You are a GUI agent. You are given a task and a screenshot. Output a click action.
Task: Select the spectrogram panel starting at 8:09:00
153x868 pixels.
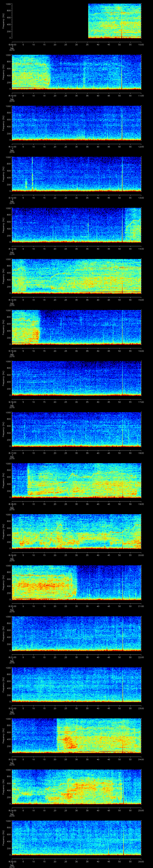[77, 21]
